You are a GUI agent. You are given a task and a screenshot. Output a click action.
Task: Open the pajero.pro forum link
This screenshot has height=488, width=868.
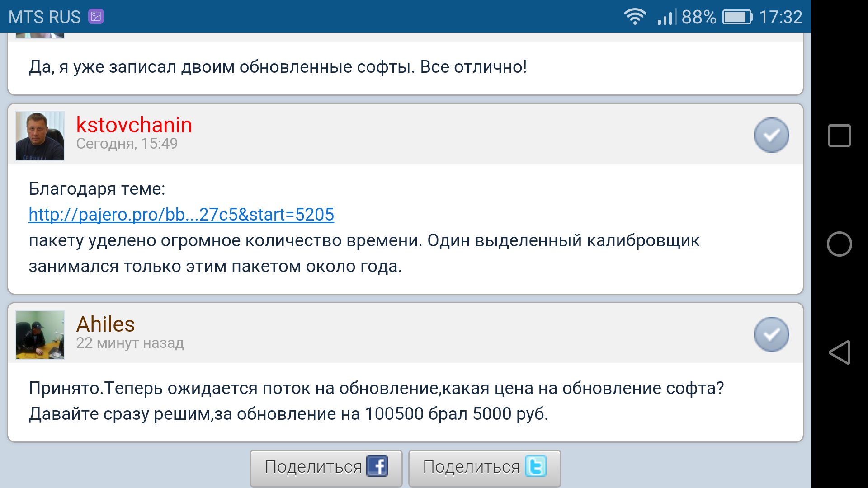(181, 214)
